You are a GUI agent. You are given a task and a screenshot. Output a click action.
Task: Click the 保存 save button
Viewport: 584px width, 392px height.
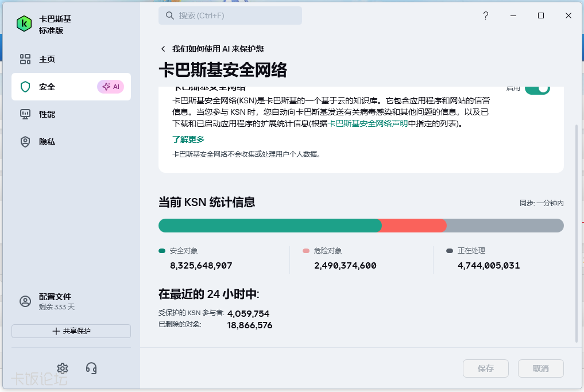pyautogui.click(x=485, y=368)
